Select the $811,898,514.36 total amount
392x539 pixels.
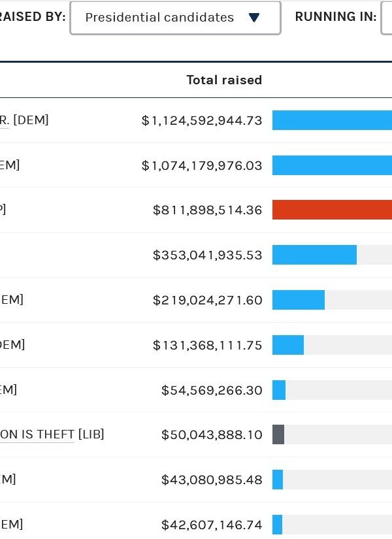[207, 210]
